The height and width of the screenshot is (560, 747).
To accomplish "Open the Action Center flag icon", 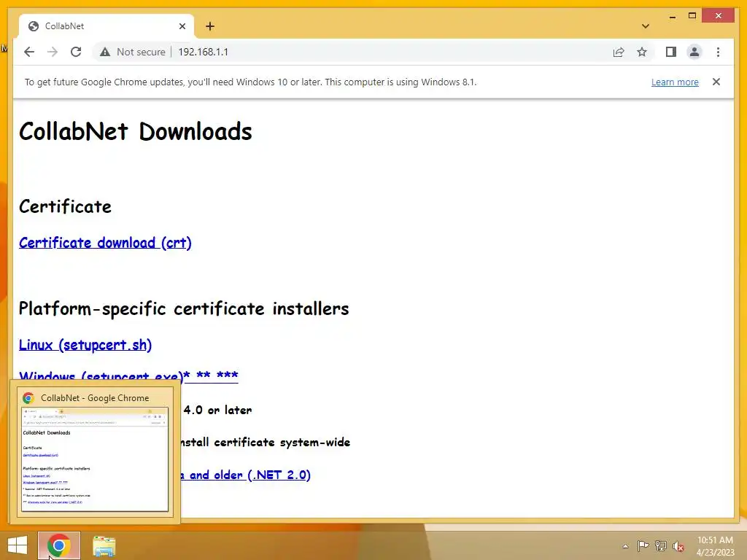I will click(643, 545).
